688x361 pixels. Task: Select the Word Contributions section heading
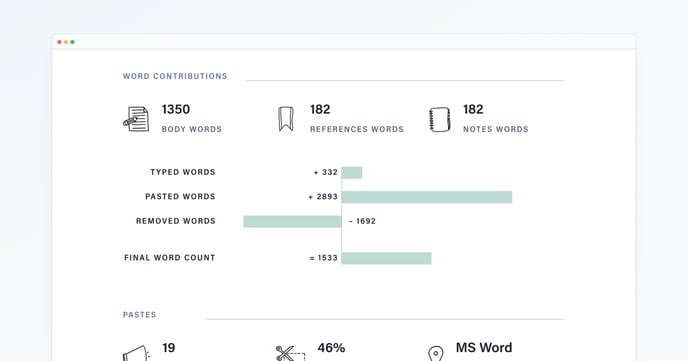175,76
